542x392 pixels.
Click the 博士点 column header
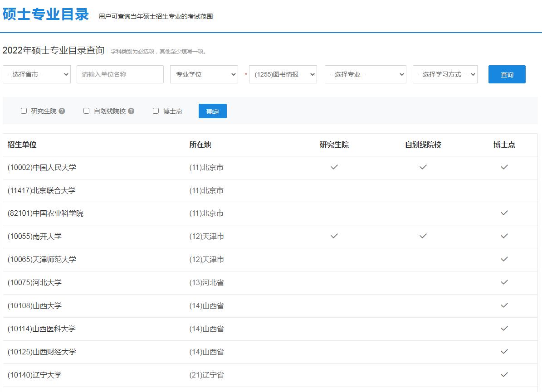[x=504, y=145]
